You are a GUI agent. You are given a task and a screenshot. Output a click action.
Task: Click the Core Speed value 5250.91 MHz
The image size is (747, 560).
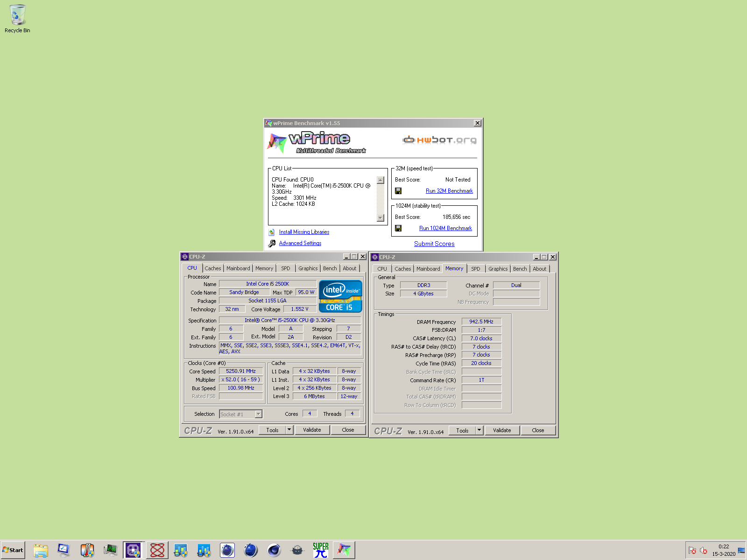click(241, 371)
